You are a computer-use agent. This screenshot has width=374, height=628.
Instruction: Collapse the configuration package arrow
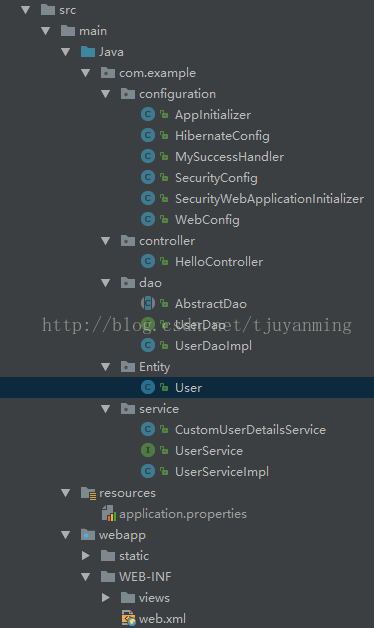106,94
